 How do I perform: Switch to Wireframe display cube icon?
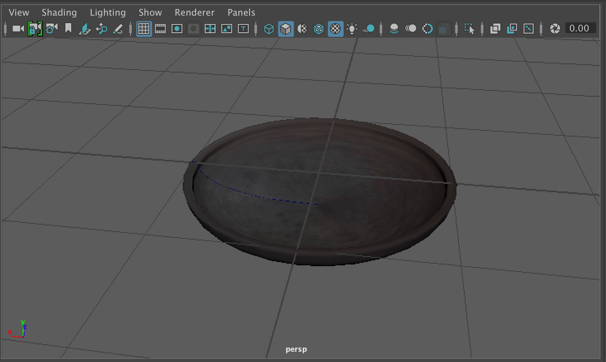pyautogui.click(x=269, y=29)
